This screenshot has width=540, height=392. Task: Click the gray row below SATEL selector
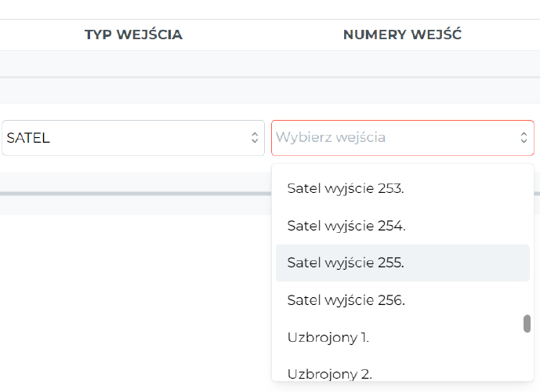[136, 182]
